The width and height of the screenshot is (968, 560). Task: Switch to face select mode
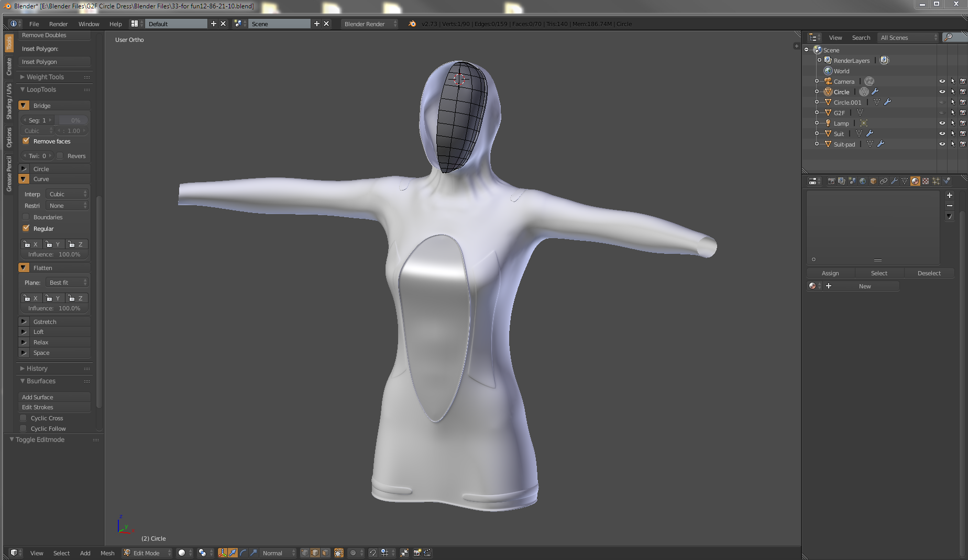325,553
